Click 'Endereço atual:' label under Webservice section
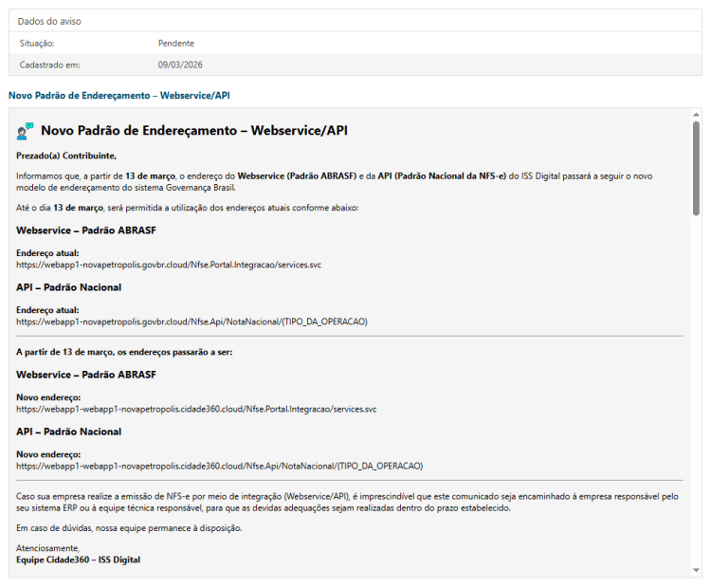This screenshot has height=588, width=711. click(47, 253)
